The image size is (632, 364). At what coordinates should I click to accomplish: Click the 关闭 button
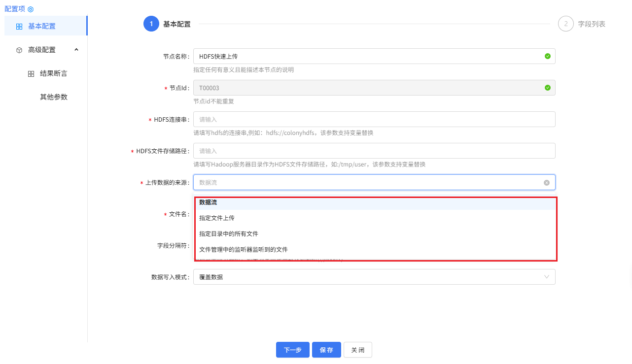357,350
